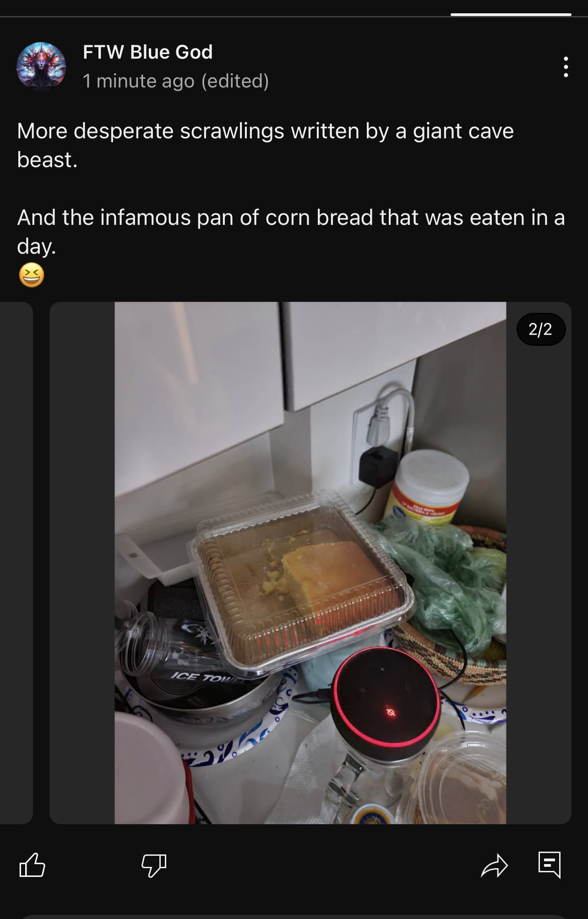
Task: Tap the FTW Blue God profile avatar
Action: click(41, 67)
